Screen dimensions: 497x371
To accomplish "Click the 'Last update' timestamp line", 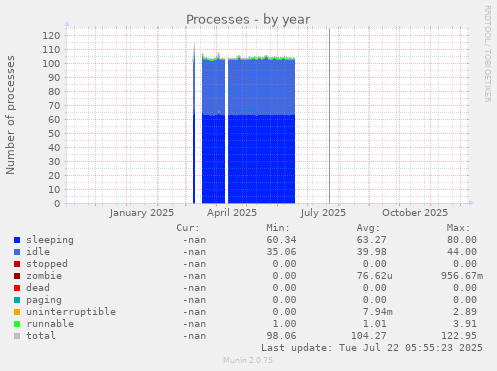I will (x=372, y=348).
